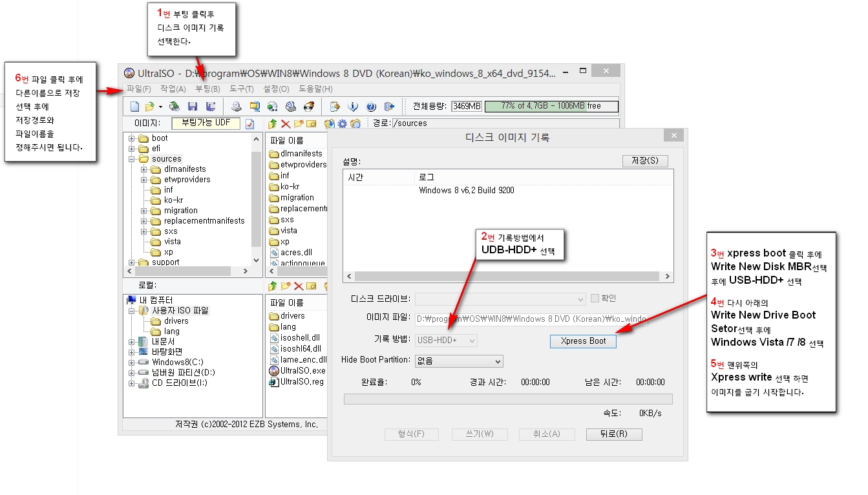
Task: Open the 파일(F) menu
Action: [x=139, y=89]
